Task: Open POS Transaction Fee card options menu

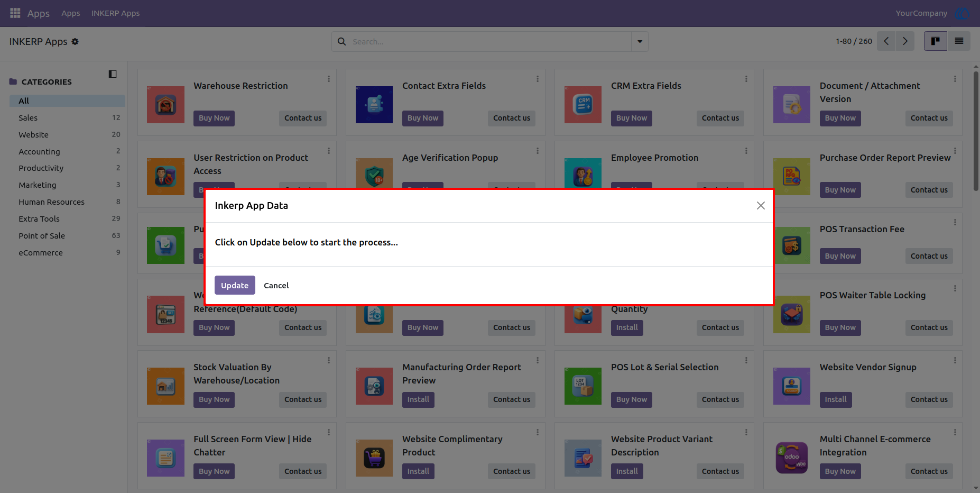Action: click(x=955, y=222)
